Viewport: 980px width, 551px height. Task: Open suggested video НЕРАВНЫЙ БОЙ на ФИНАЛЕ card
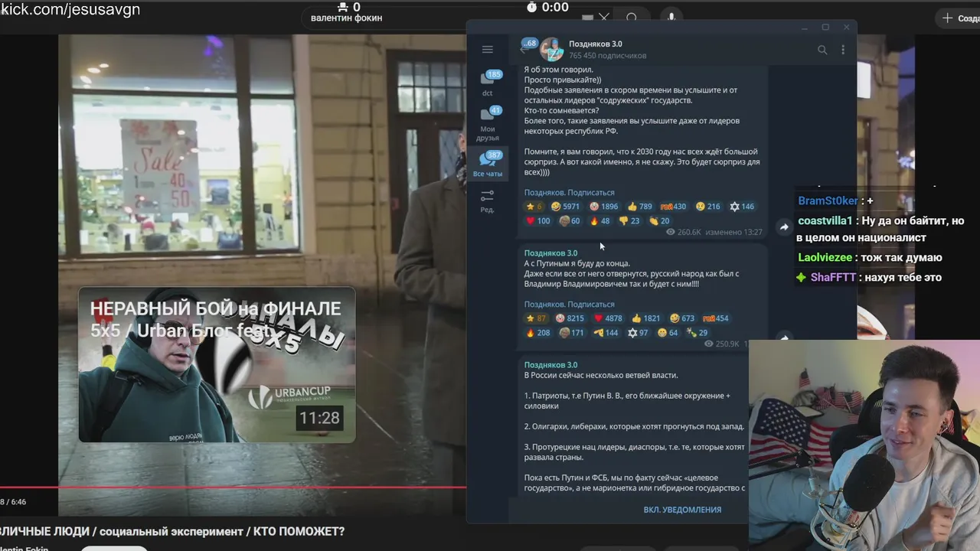point(217,365)
